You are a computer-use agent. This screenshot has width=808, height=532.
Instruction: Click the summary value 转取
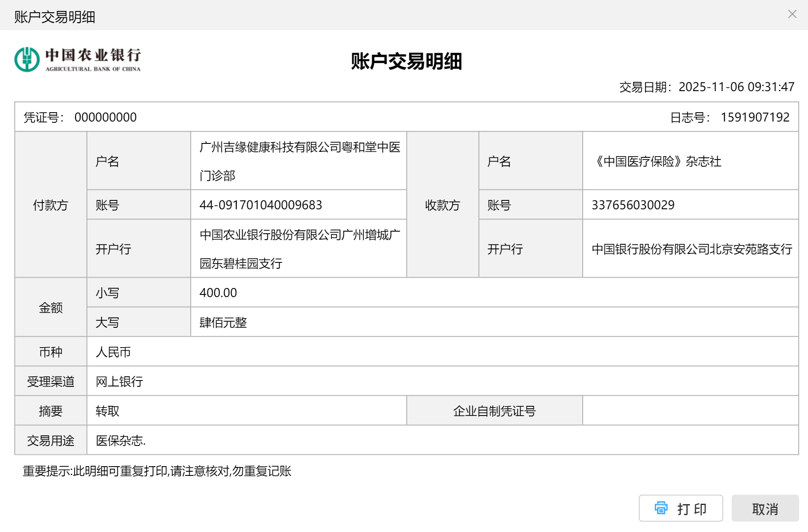pos(108,411)
